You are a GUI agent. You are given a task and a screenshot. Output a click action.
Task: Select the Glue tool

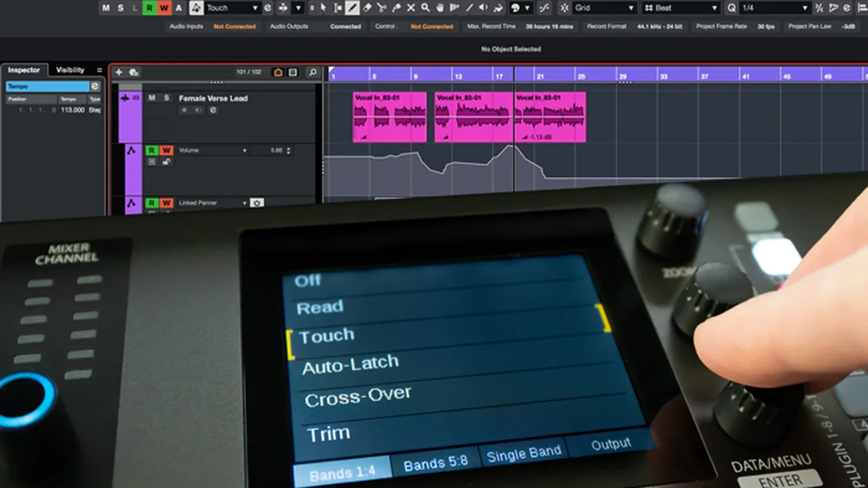pyautogui.click(x=397, y=8)
